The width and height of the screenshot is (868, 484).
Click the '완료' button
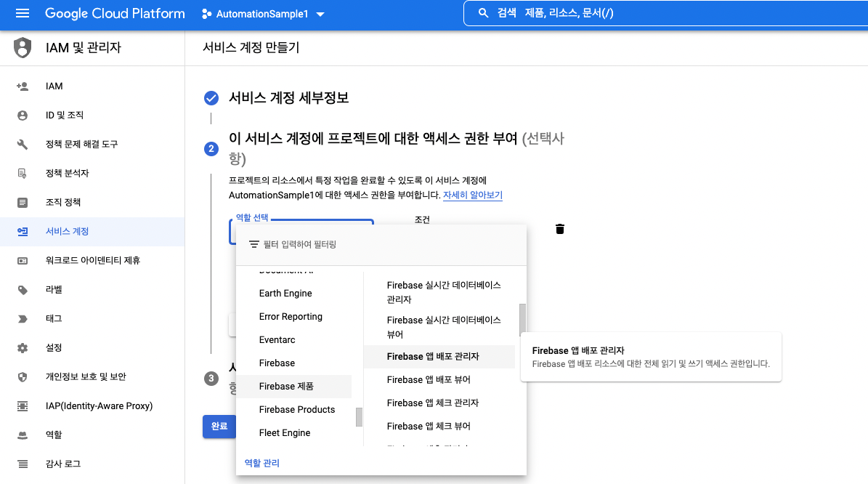[219, 427]
